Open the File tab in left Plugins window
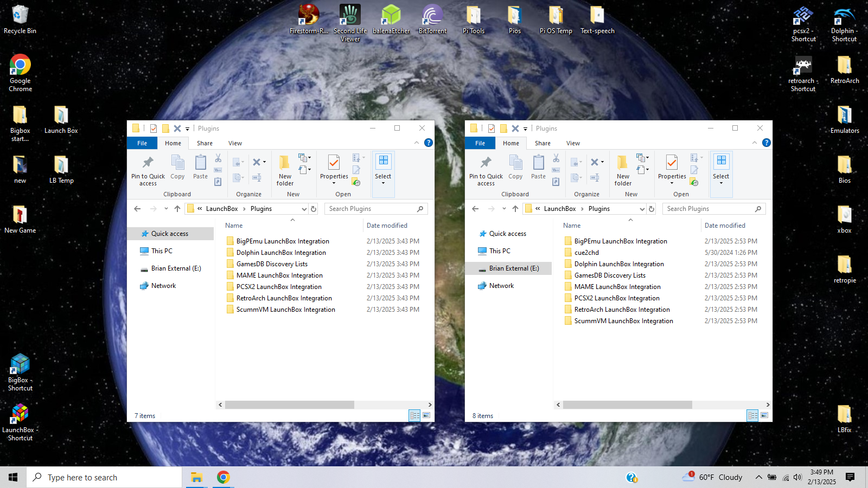 pyautogui.click(x=142, y=143)
